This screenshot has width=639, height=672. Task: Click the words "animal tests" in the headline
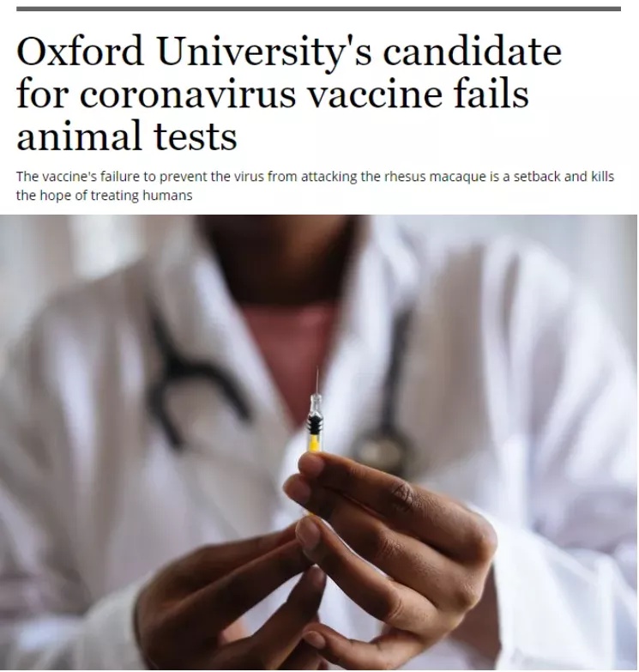127,136
